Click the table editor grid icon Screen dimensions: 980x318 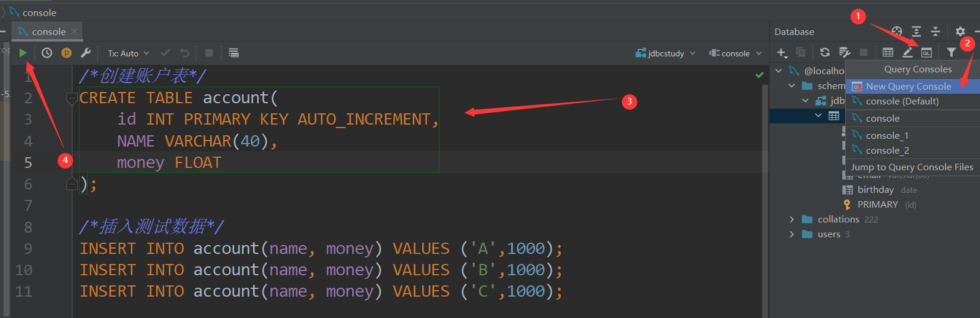[888, 52]
